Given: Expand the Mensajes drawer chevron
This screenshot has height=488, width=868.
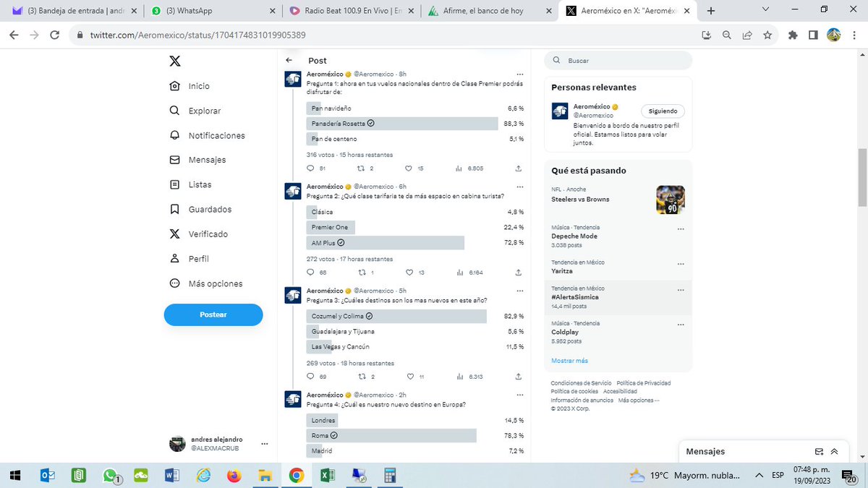Looking at the screenshot, I should (834, 451).
